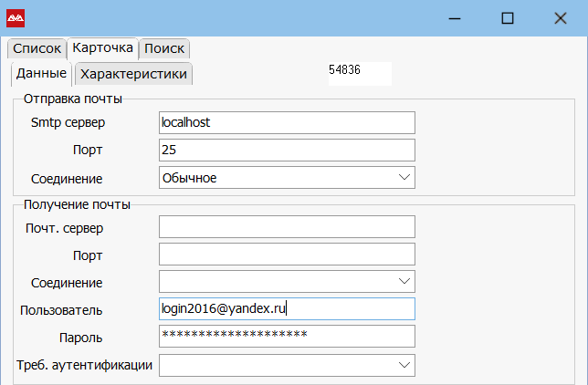Click the Пользователь field with login2016@yandex.ru
Image resolution: width=588 pixels, height=385 pixels.
287,309
